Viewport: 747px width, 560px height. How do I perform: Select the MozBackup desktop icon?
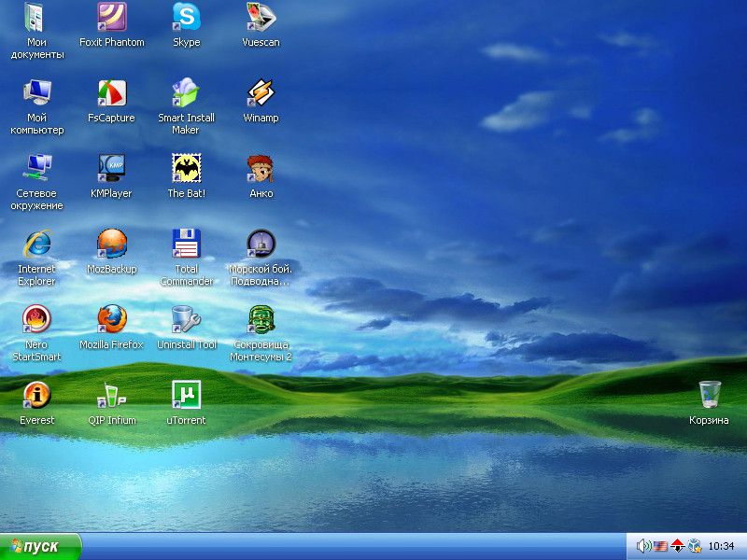coord(112,245)
